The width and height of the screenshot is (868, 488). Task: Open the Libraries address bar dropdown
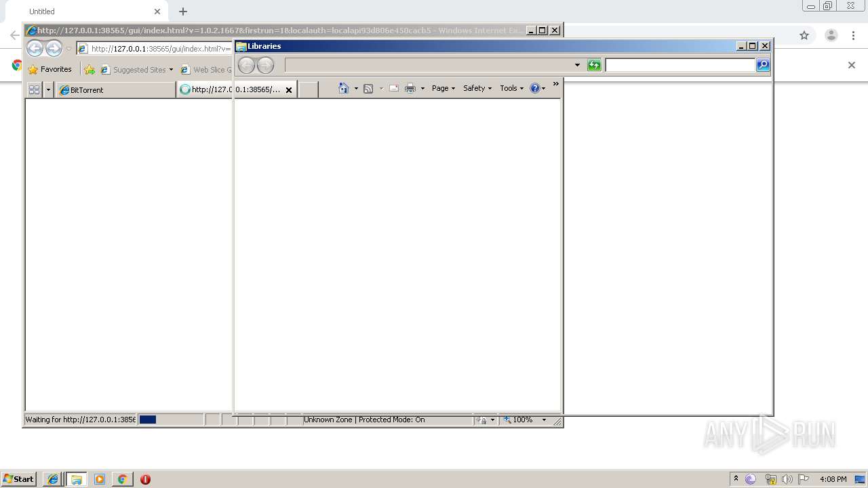[x=577, y=65]
